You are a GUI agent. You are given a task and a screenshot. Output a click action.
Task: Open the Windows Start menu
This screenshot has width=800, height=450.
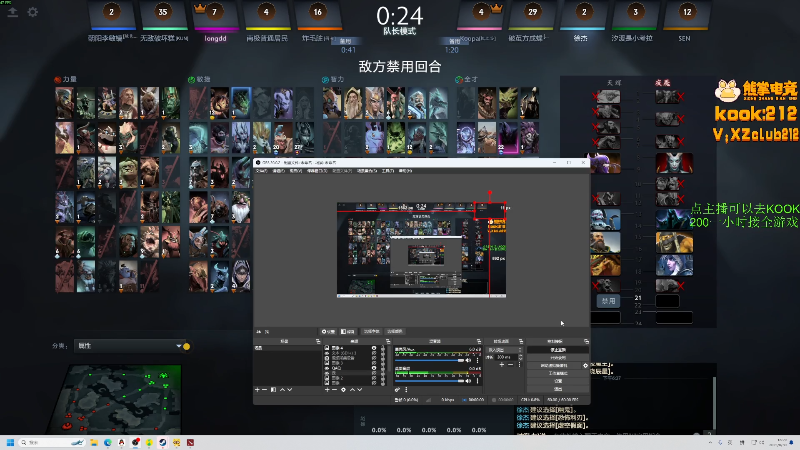point(10,442)
